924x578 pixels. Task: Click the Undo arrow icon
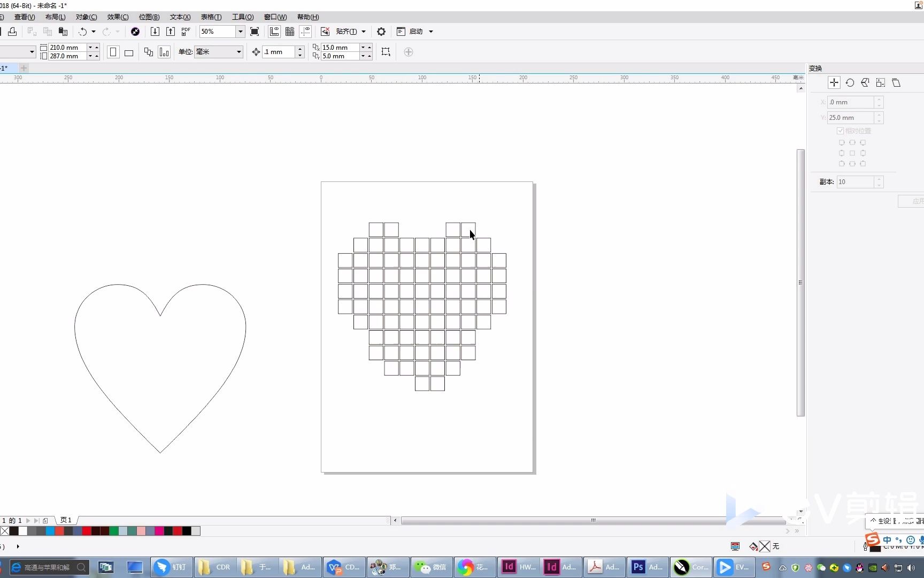pos(82,32)
